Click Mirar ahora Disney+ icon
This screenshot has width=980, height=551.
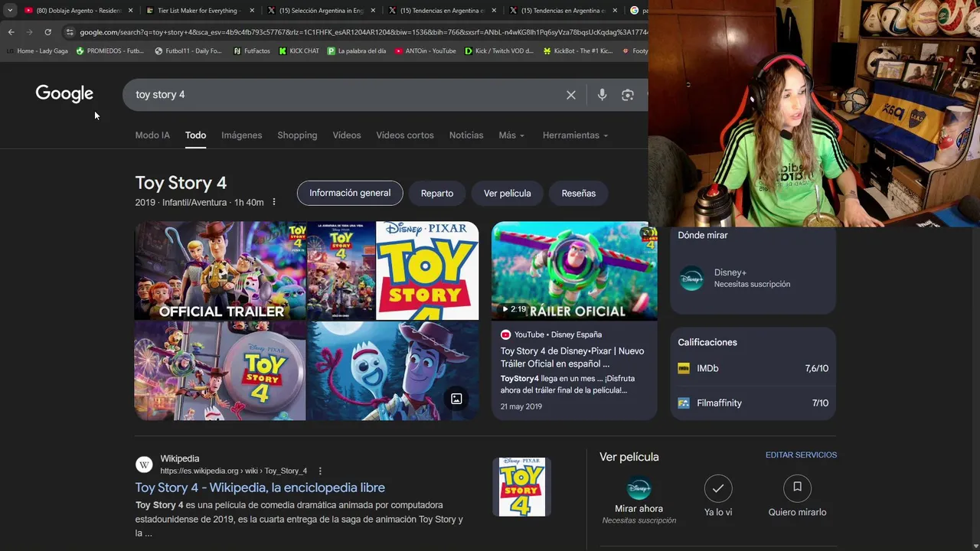click(639, 488)
